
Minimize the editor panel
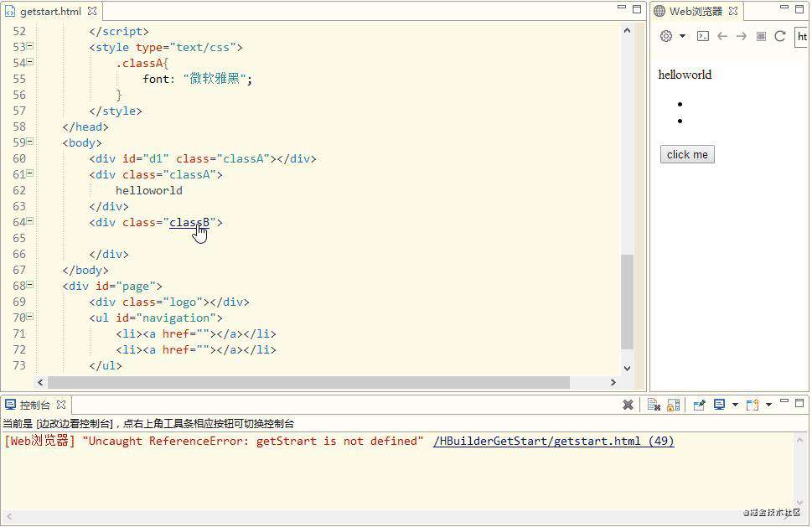[622, 8]
